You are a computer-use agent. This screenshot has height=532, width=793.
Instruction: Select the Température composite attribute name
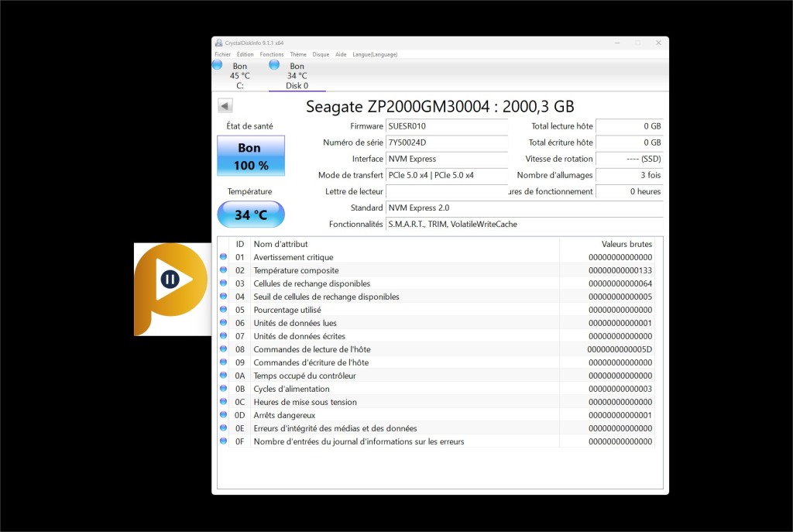(x=296, y=270)
